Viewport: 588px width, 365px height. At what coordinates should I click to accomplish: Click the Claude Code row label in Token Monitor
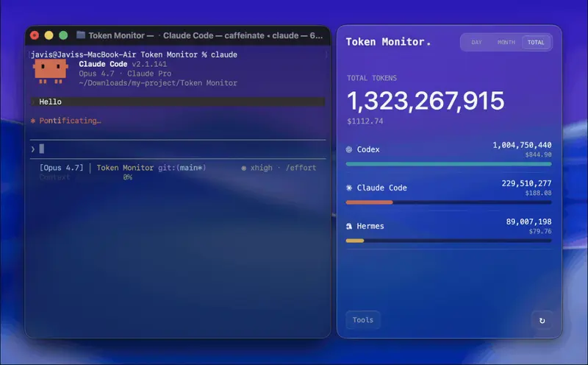(x=381, y=188)
